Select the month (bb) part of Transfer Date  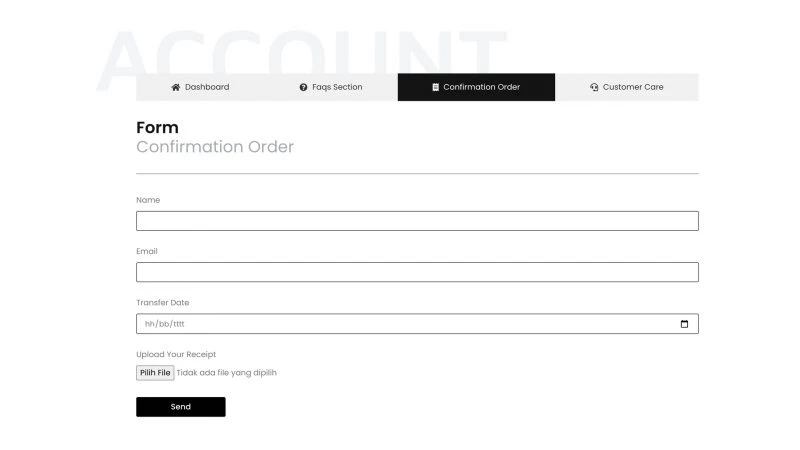pyautogui.click(x=164, y=324)
